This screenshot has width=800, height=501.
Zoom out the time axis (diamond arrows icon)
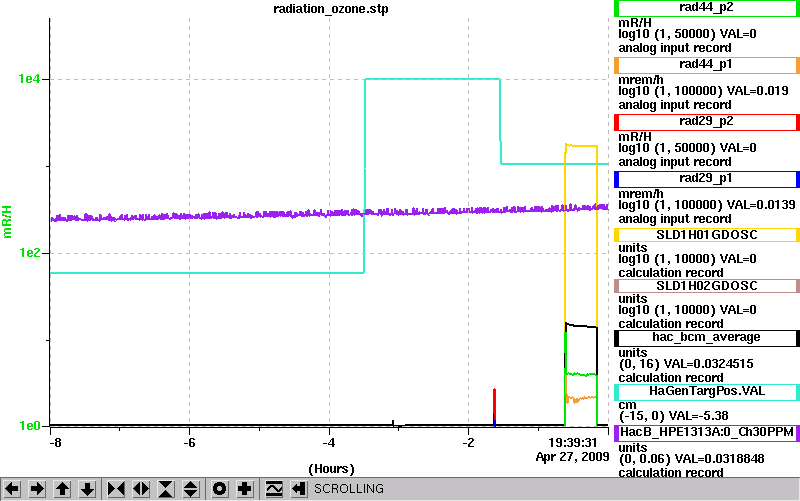click(x=141, y=489)
